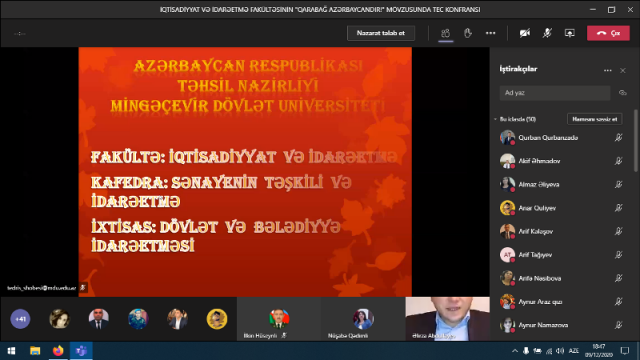The width and height of the screenshot is (640, 360).
Task: Open the Niqabə Qədimli video tile
Action: click(363, 319)
